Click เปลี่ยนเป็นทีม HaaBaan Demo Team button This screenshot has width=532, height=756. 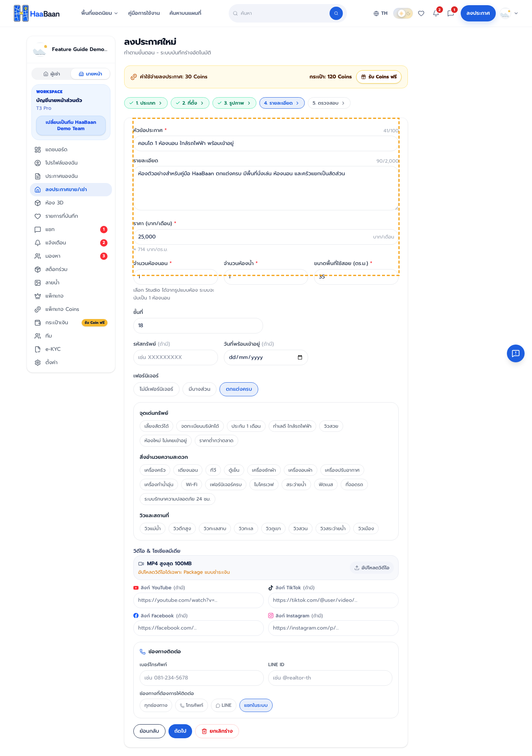point(71,126)
